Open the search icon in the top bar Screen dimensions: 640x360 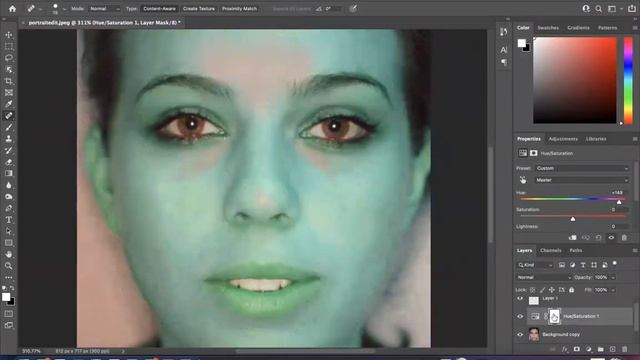click(598, 9)
